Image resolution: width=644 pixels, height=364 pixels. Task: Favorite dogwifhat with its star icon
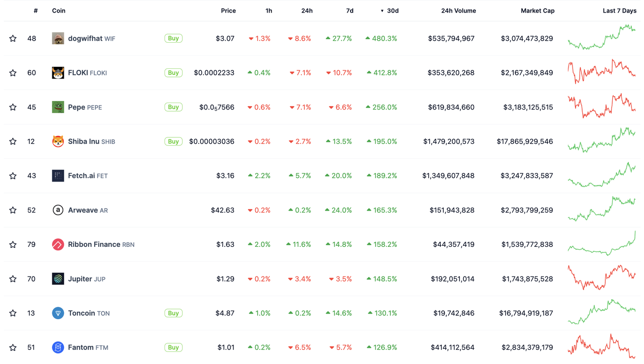pyautogui.click(x=13, y=38)
